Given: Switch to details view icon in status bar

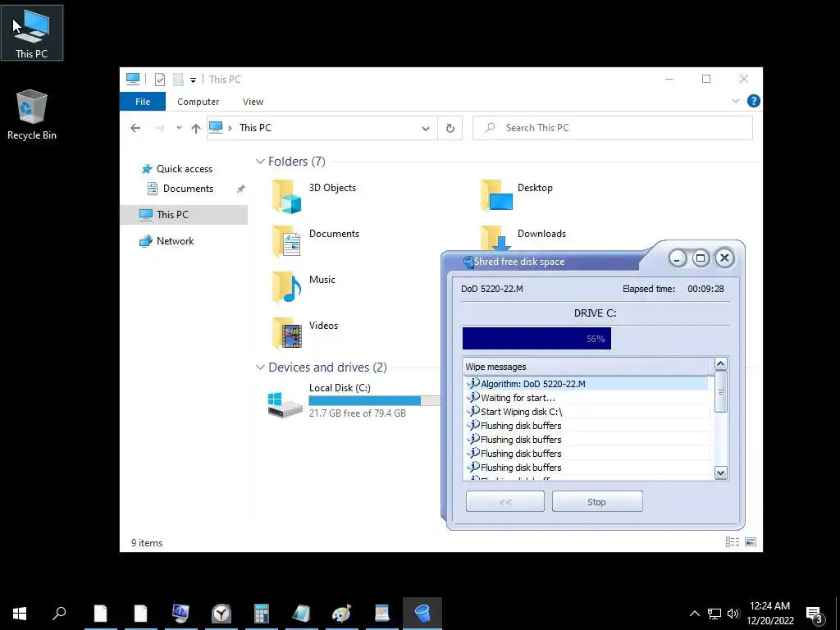Looking at the screenshot, I should click(733, 542).
